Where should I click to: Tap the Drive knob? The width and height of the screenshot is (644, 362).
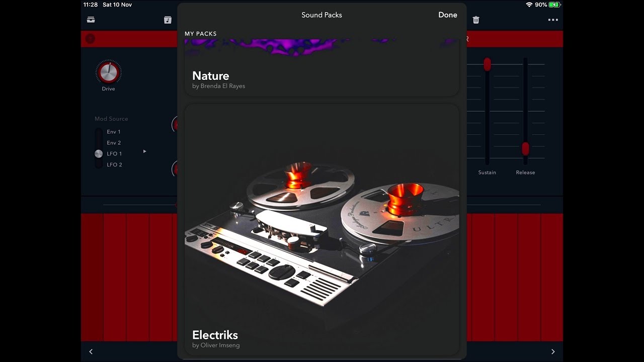108,73
